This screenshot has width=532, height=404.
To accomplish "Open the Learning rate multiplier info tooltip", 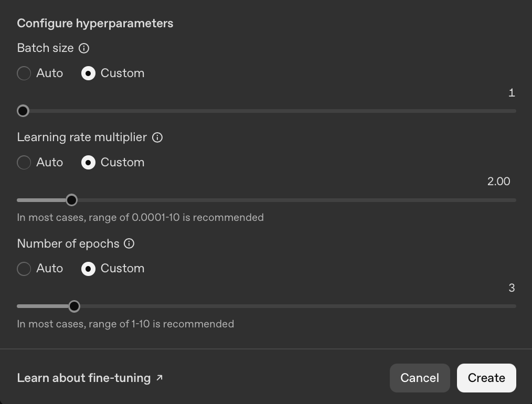I will click(x=157, y=137).
